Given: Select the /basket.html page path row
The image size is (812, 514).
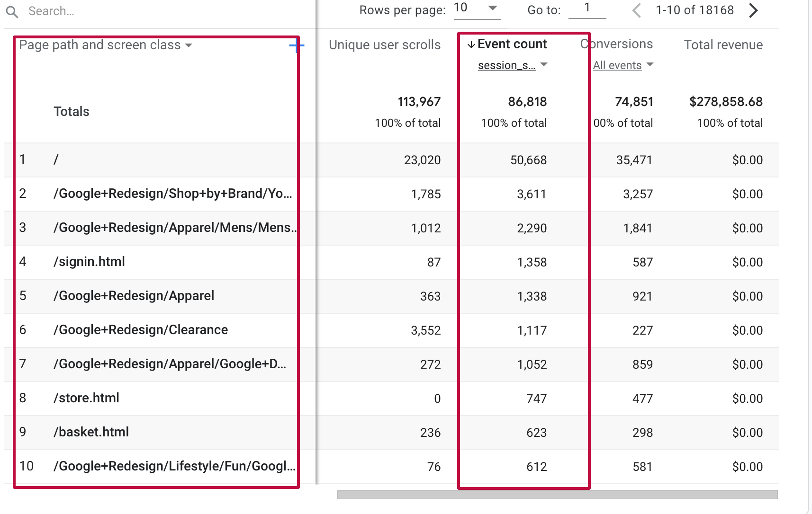Looking at the screenshot, I should (x=91, y=432).
